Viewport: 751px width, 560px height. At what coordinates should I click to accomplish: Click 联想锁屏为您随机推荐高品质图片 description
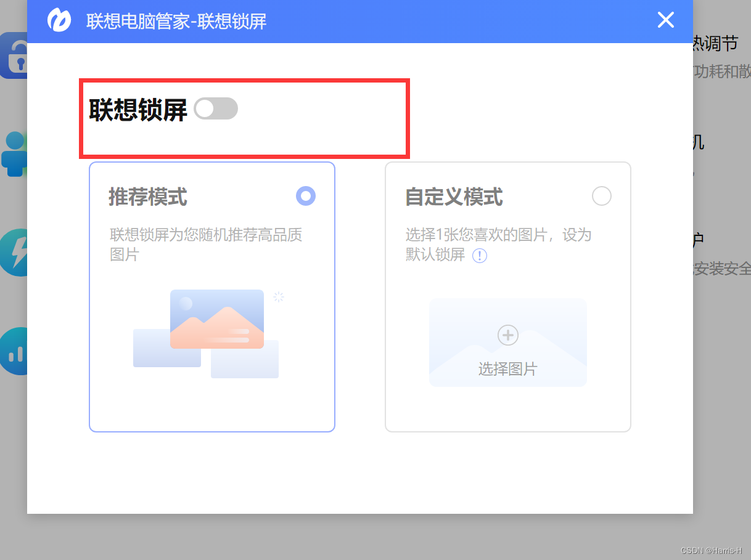[x=206, y=245]
